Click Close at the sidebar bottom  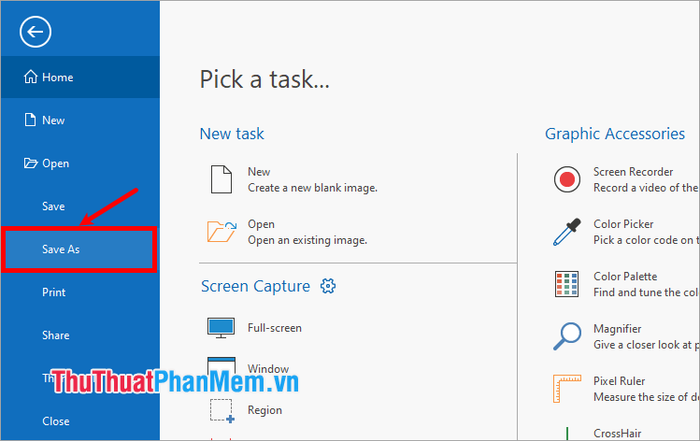pyautogui.click(x=55, y=421)
